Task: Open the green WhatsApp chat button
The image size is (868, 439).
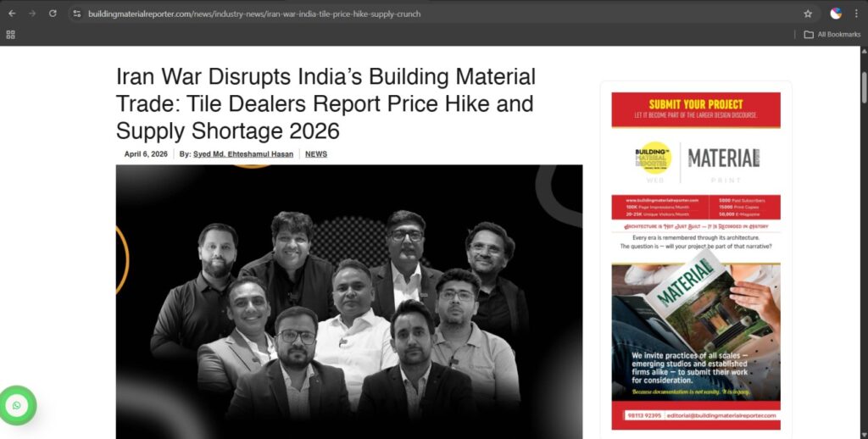Action: click(x=17, y=405)
